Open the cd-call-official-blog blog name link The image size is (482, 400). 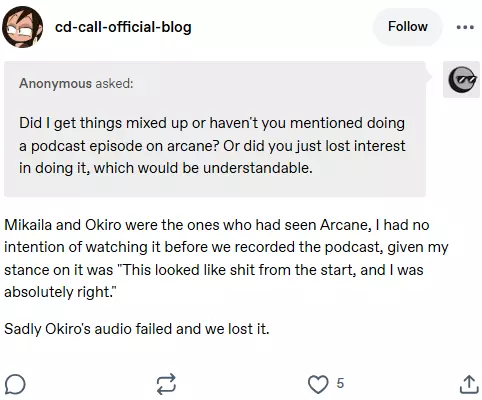tap(123, 27)
